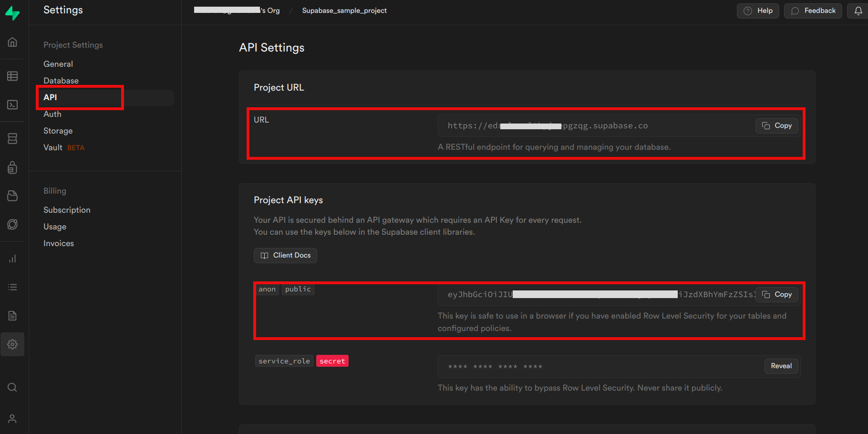Open the Authentication lock icon
Screen dimensions: 868x434
coord(12,167)
